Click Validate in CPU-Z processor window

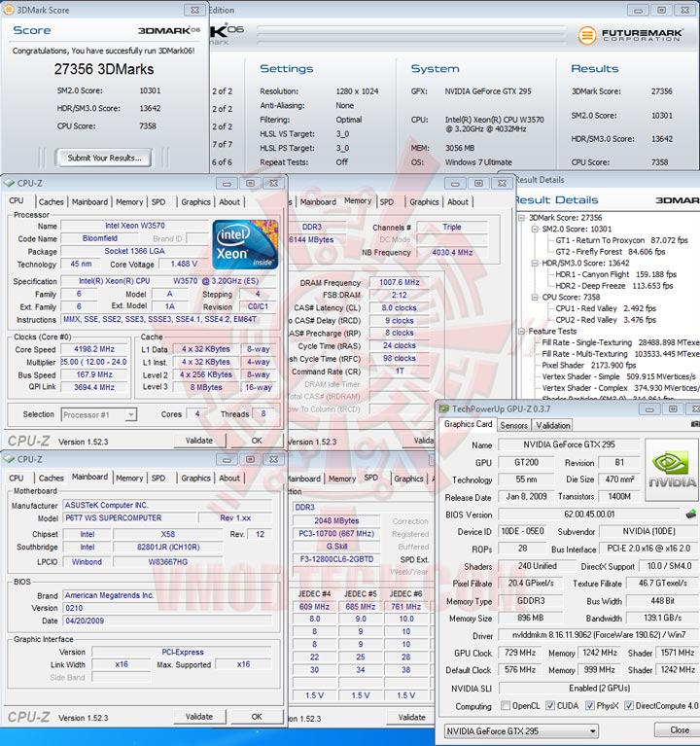[198, 441]
